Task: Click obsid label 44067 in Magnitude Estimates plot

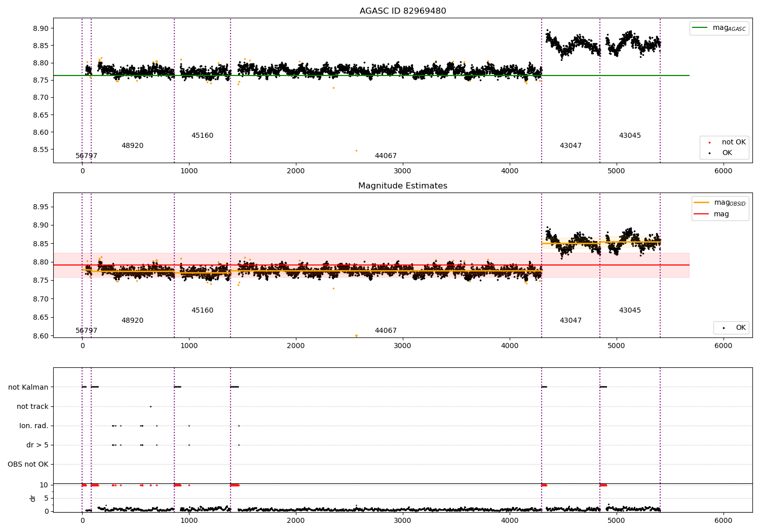Action: click(x=386, y=331)
